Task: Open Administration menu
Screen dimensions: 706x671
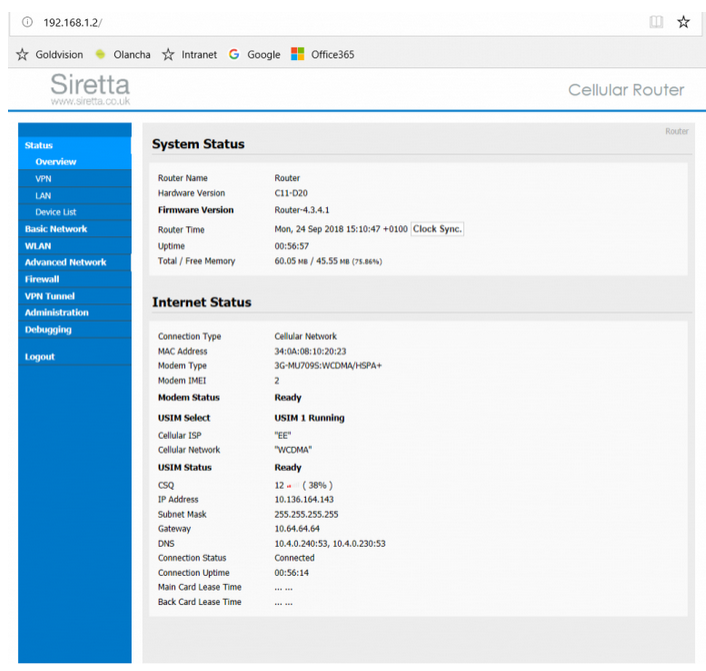Action: [75, 313]
